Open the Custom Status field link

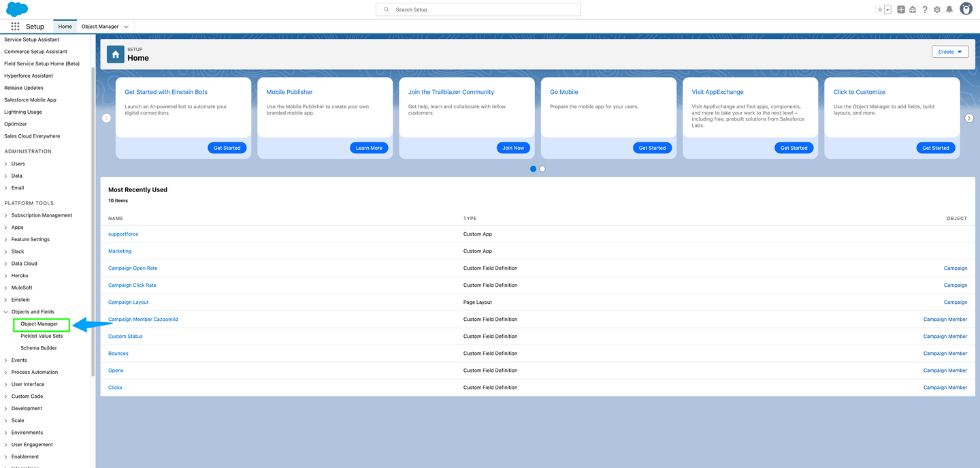tap(125, 337)
